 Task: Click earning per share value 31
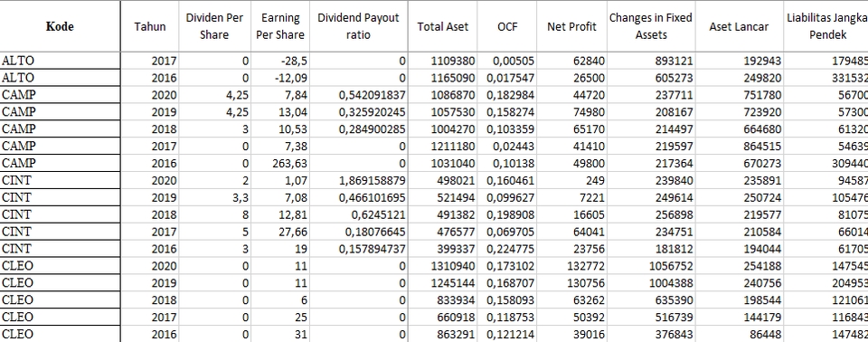[280, 334]
